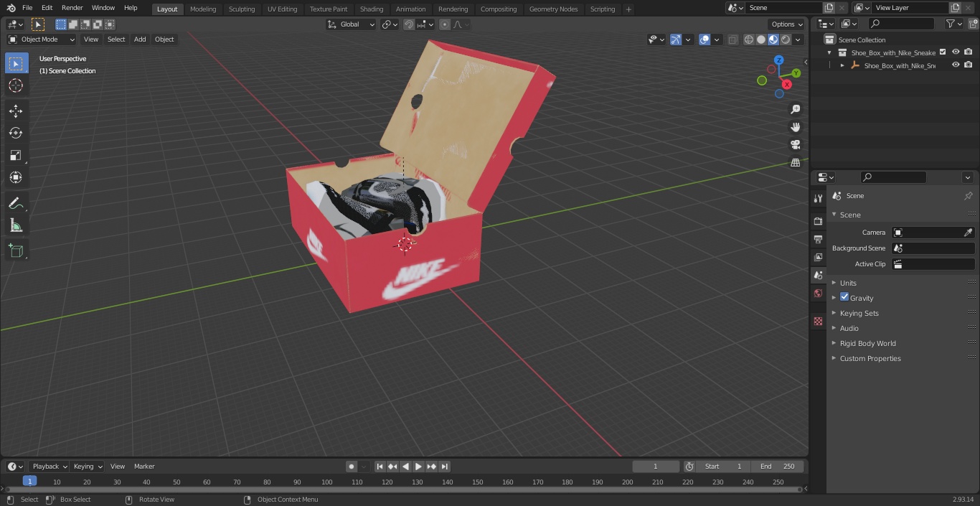Viewport: 980px width, 506px height.
Task: Open the Add menu in viewport header
Action: pyautogui.click(x=140, y=39)
